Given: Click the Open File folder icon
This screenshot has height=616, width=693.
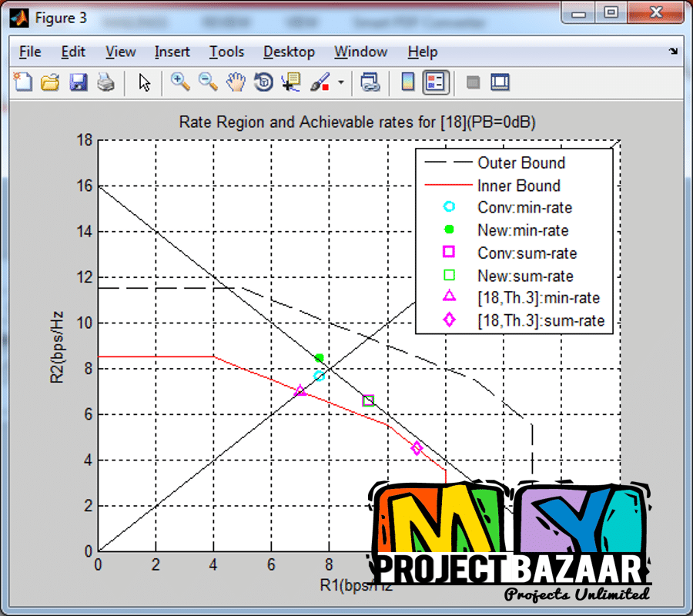Looking at the screenshot, I should 50,82.
